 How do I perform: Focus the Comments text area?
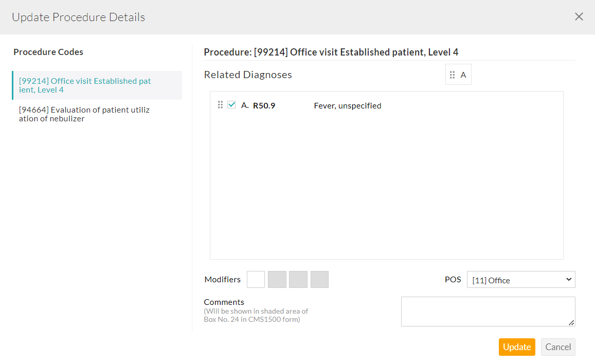[x=488, y=311]
